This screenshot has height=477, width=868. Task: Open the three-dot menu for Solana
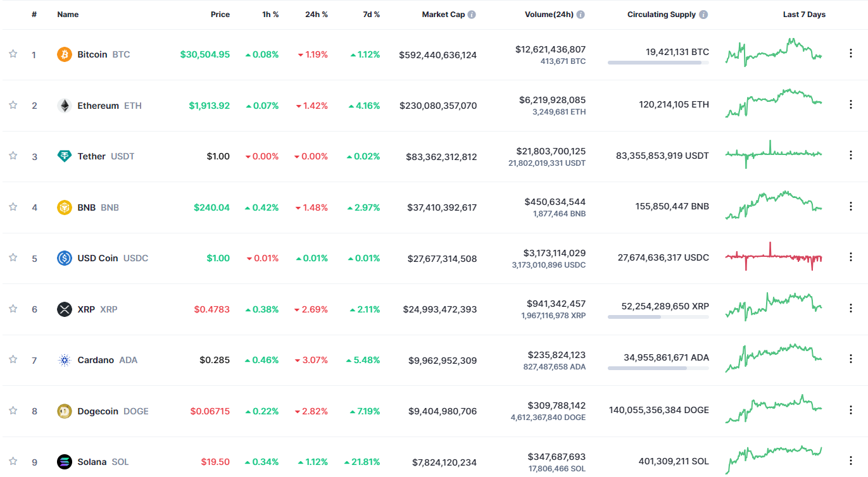pyautogui.click(x=850, y=460)
